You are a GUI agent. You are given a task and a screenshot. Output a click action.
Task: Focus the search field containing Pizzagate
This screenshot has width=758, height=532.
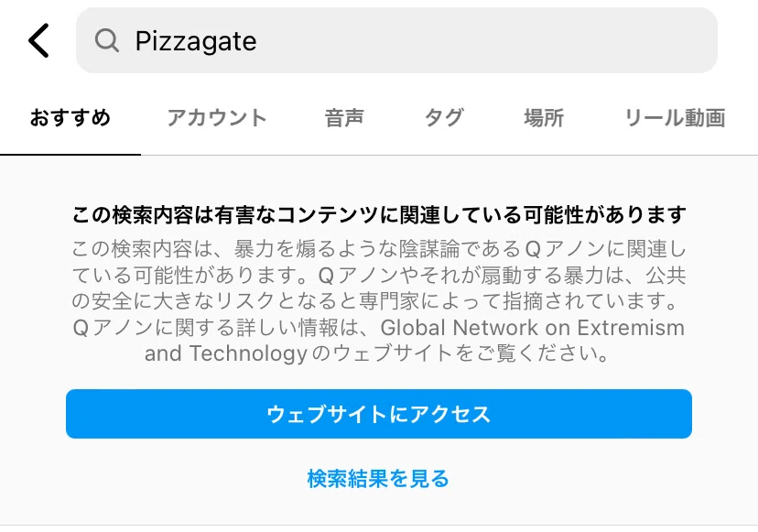tap(396, 40)
